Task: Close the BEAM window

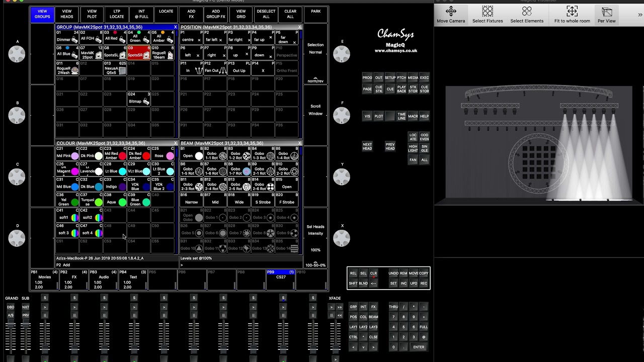Action: click(299, 143)
